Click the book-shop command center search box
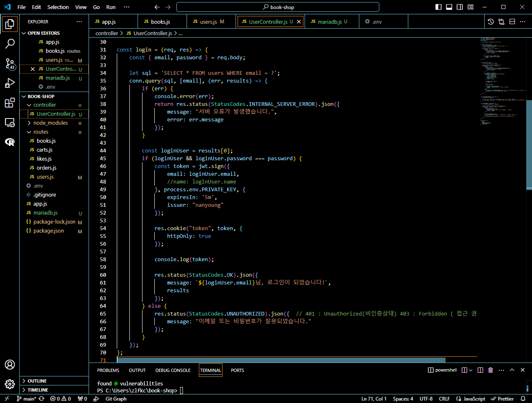The height and width of the screenshot is (403, 532). pyautogui.click(x=278, y=7)
